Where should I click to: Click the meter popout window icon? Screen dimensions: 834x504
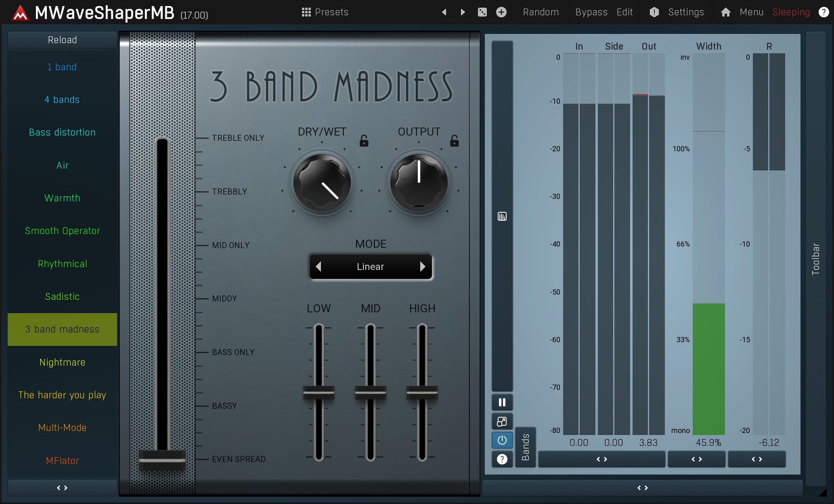coord(502,422)
